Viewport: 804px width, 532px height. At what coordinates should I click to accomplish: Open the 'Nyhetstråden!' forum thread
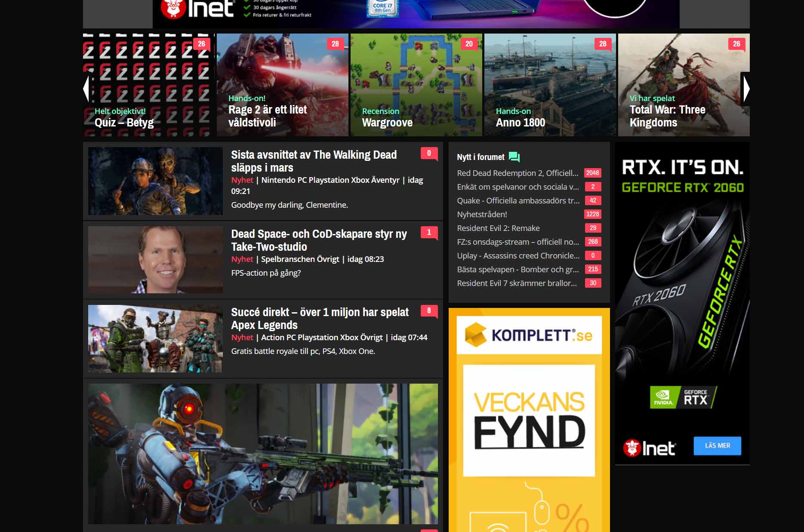(482, 214)
